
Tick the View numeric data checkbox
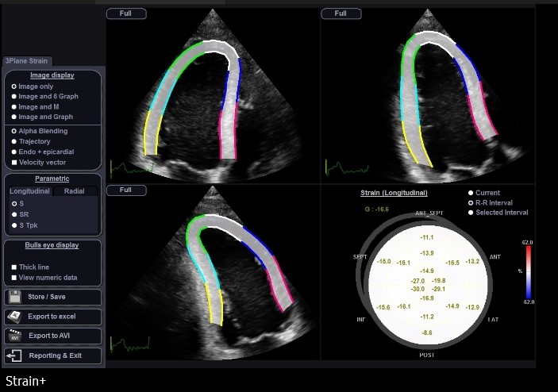(x=13, y=278)
